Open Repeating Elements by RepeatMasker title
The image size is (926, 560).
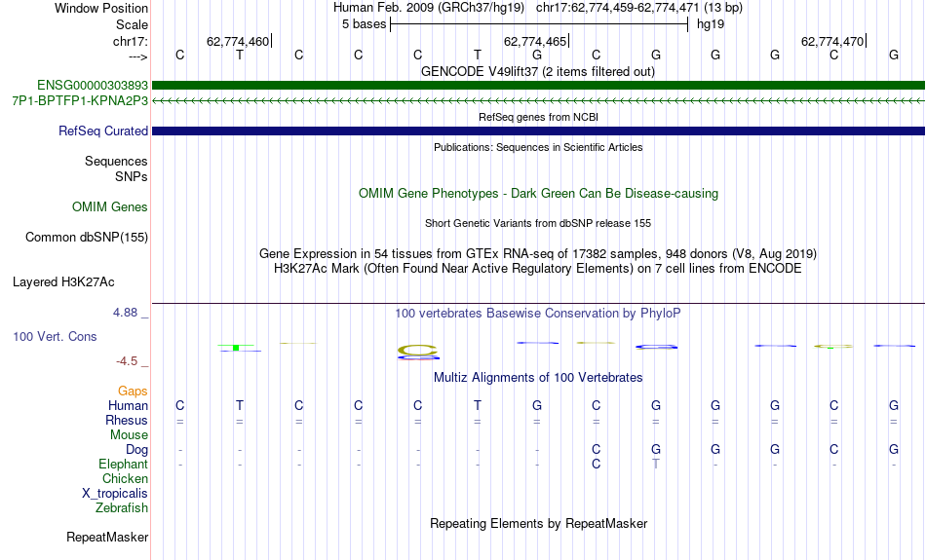click(539, 524)
